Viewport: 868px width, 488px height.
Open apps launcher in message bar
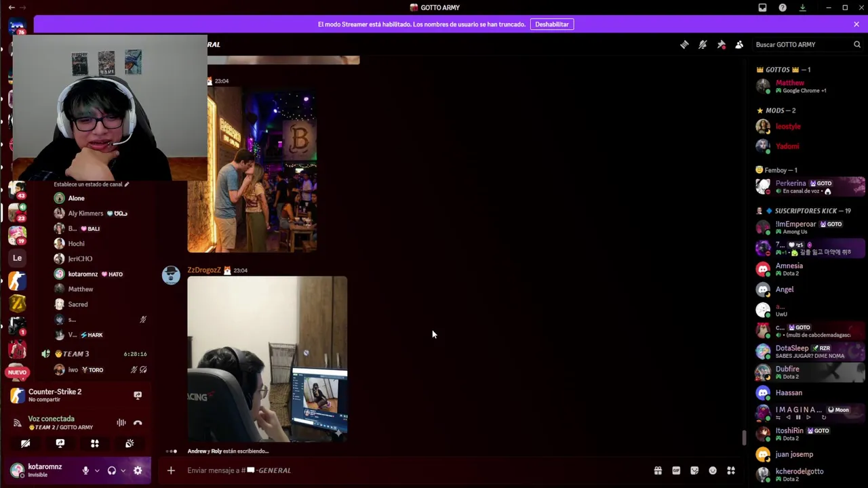[731, 470]
